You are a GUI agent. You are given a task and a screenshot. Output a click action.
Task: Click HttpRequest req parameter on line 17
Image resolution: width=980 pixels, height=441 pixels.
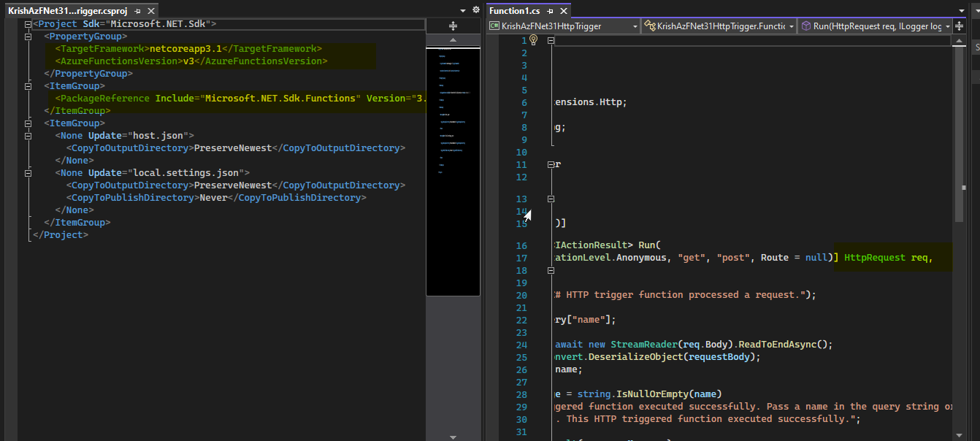pos(889,258)
